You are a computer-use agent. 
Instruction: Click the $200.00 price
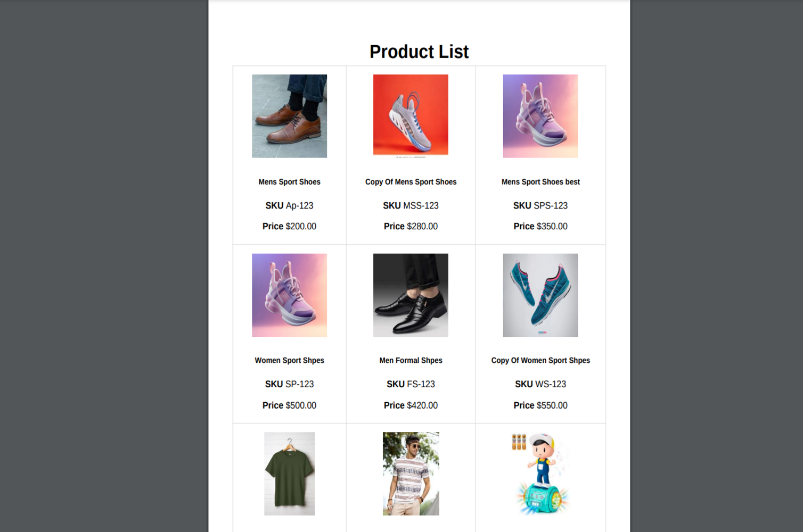(x=301, y=227)
